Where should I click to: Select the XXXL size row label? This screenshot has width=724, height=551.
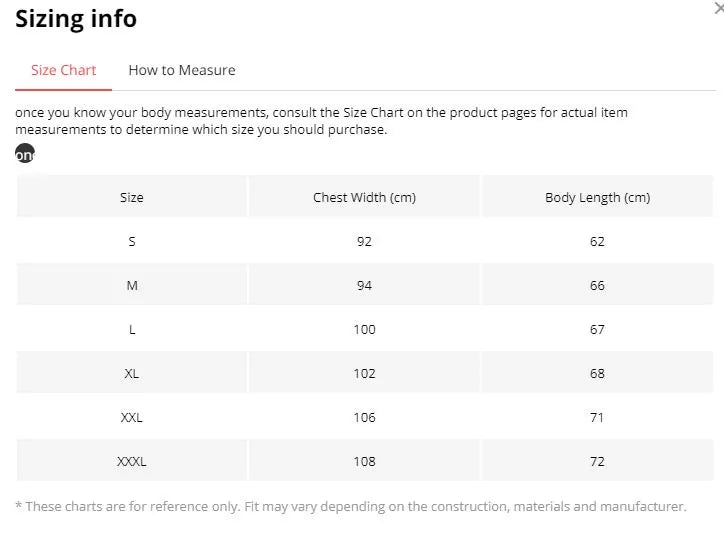click(x=132, y=461)
